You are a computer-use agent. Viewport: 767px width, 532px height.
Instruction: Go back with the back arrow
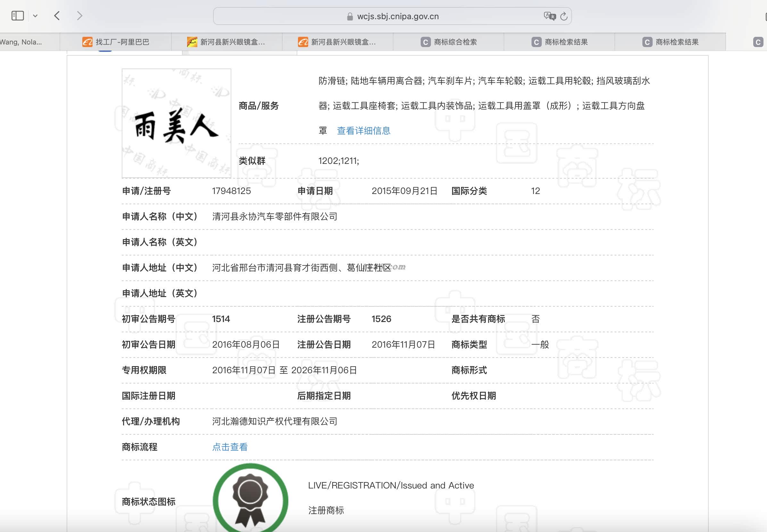pyautogui.click(x=57, y=16)
